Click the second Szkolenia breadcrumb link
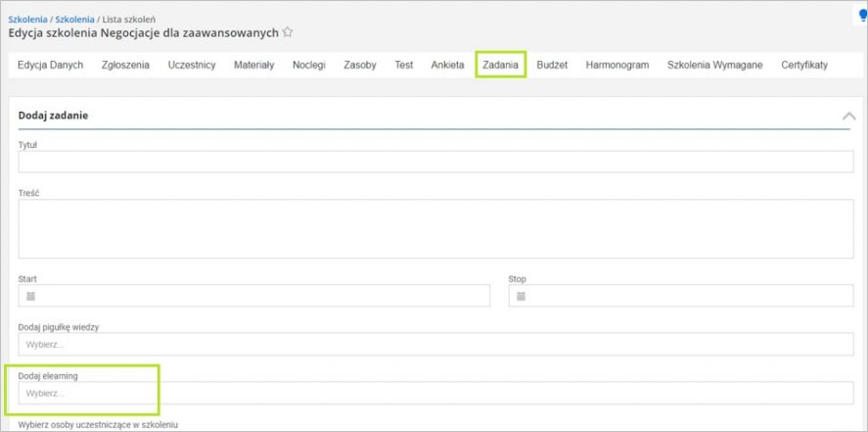 pyautogui.click(x=74, y=19)
